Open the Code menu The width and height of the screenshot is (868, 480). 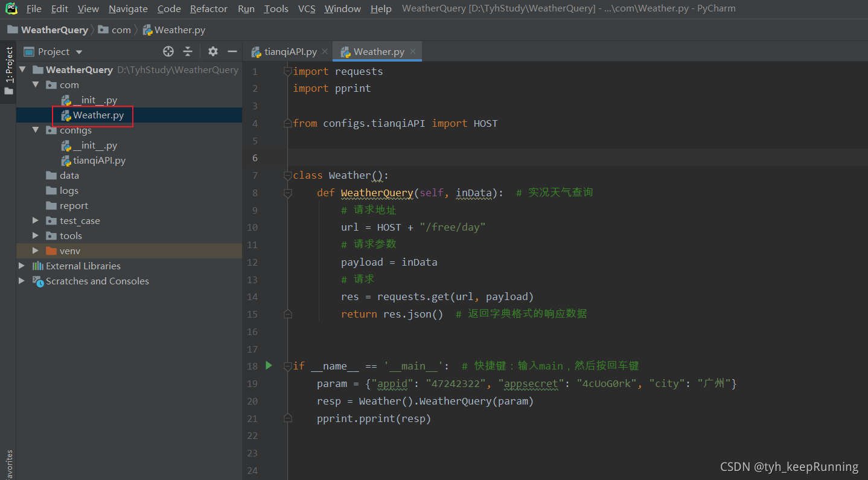tap(169, 8)
